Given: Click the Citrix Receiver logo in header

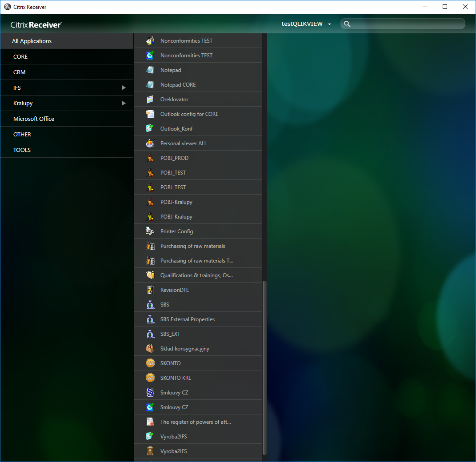Looking at the screenshot, I should coord(36,24).
